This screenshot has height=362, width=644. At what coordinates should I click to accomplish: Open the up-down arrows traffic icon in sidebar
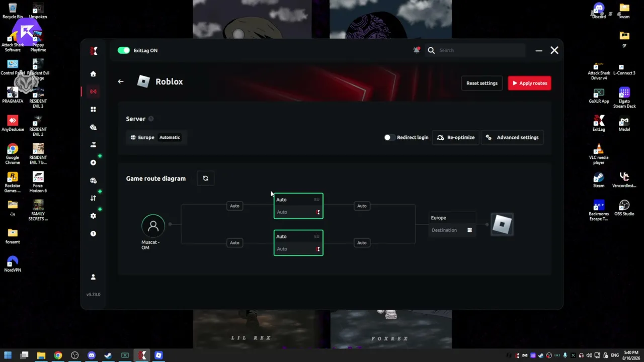tap(93, 198)
